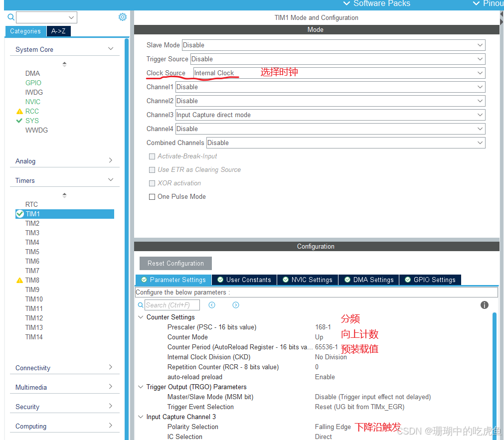The height and width of the screenshot is (440, 504).
Task: Expand the Connectivity category
Action: 111,367
